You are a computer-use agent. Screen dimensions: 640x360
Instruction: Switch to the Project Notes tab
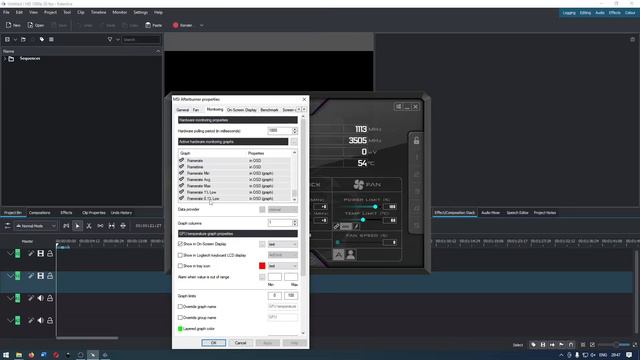point(544,213)
